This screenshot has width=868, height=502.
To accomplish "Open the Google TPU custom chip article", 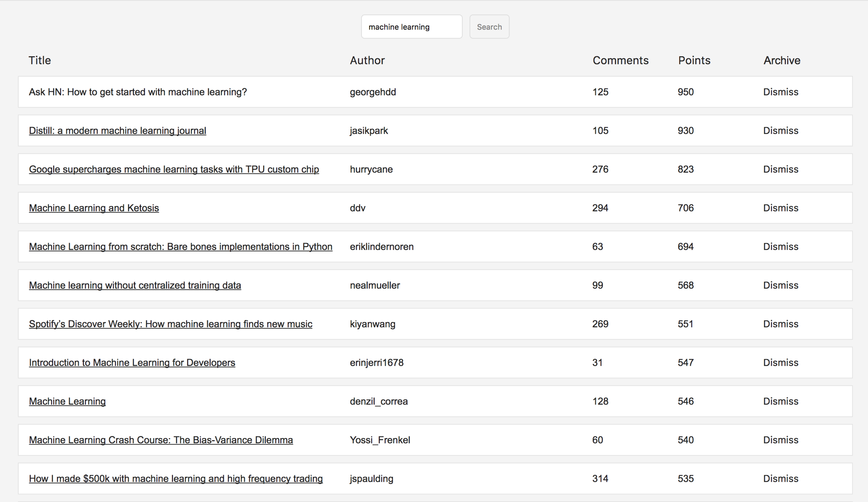I will pos(174,169).
